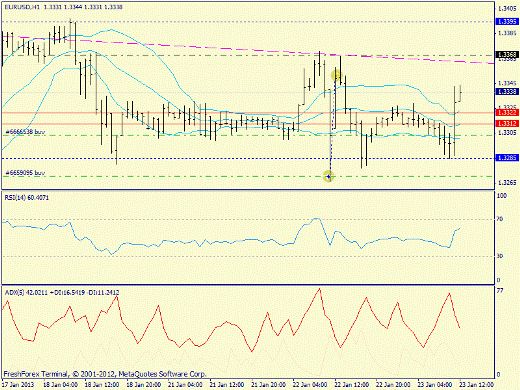Select the #6666538 buy order label
Viewport: 520px width, 390px height.
pos(25,132)
